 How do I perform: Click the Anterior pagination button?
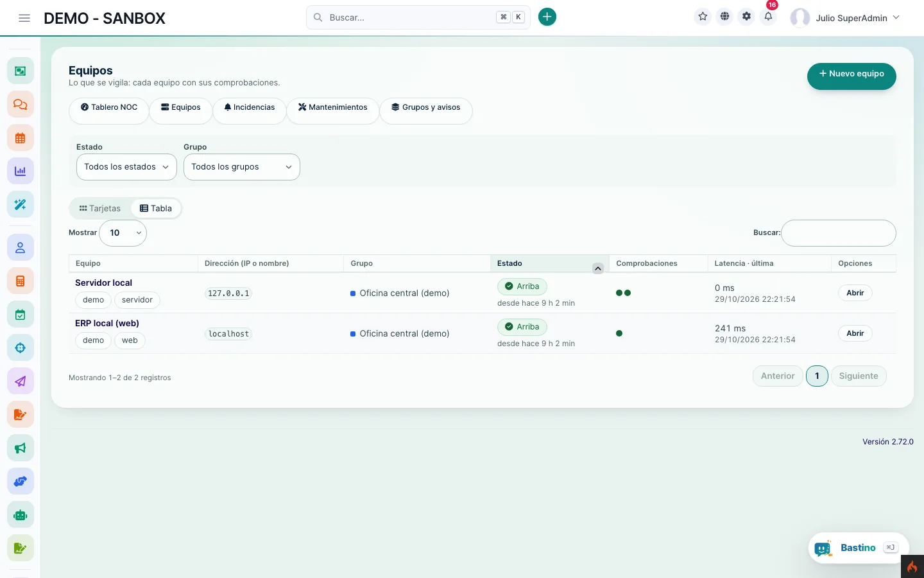coord(778,376)
